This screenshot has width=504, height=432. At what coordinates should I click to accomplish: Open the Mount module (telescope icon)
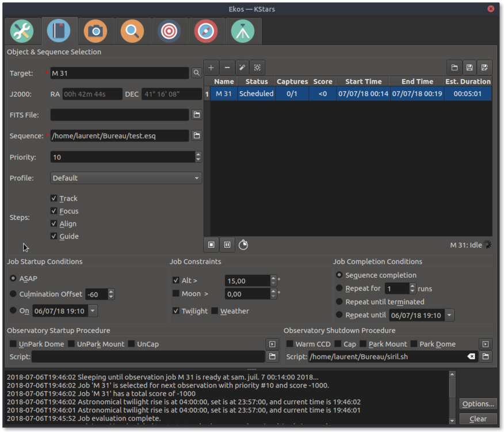243,31
